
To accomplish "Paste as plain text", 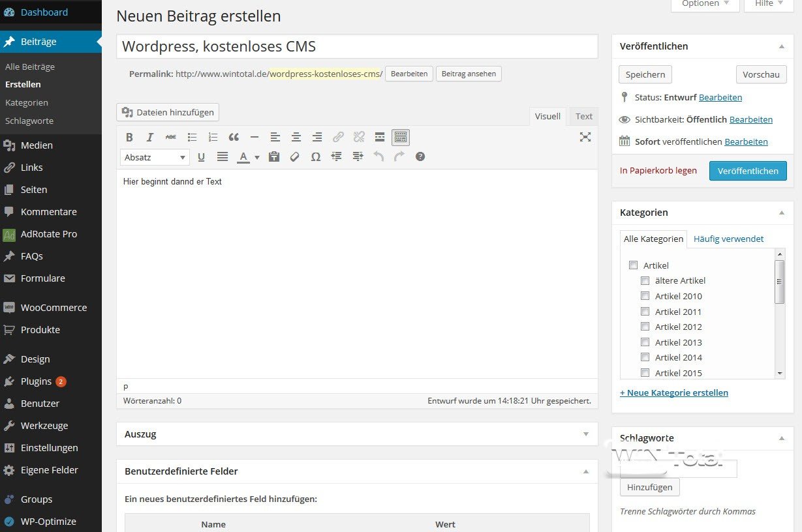I will click(x=274, y=156).
